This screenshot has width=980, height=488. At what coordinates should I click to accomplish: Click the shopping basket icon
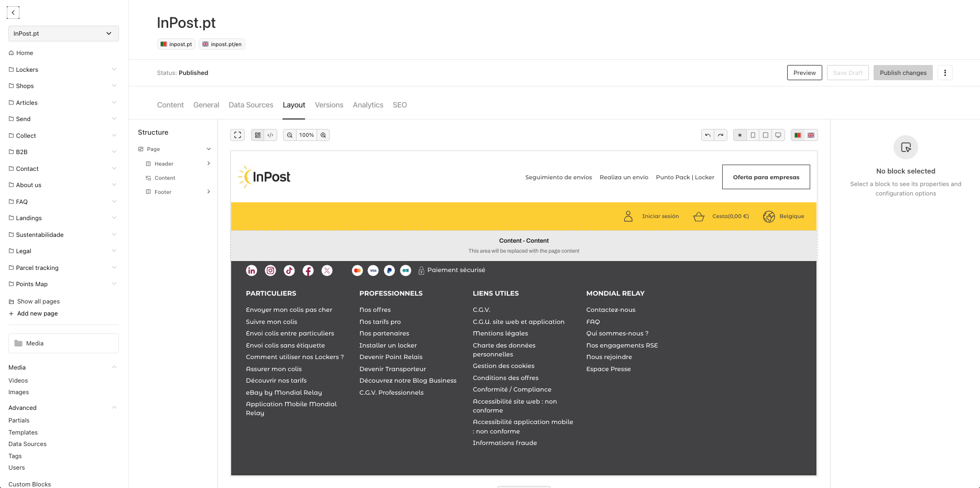pos(699,216)
